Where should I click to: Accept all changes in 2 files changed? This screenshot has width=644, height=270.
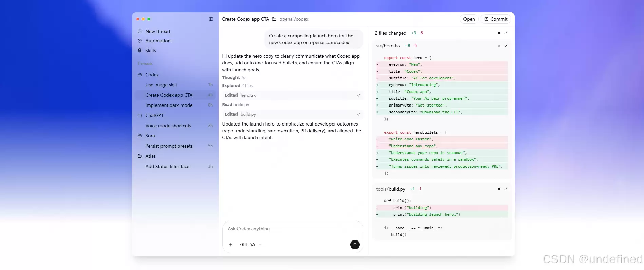pyautogui.click(x=506, y=33)
